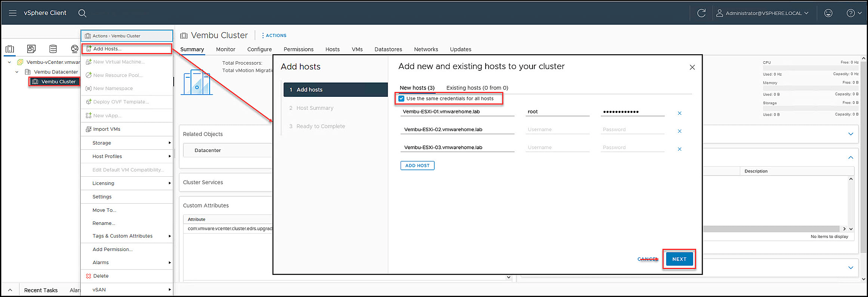
Task: Open the Recent Tasks panel tab
Action: tap(41, 290)
